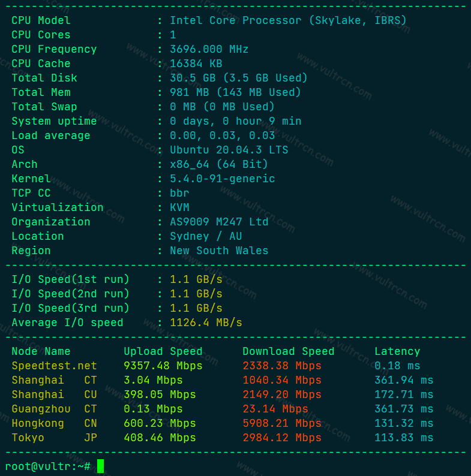Click the Ubuntu 20.04.3 LTS text

[229, 150]
